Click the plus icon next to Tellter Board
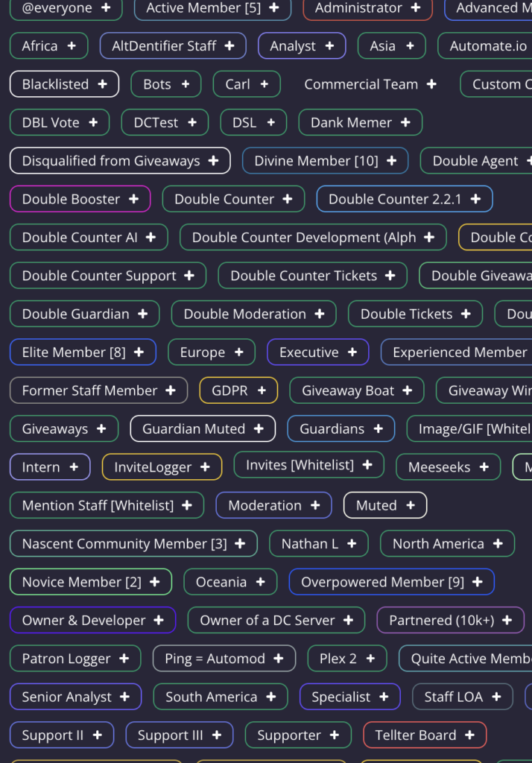The width and height of the screenshot is (532, 763). pos(469,735)
